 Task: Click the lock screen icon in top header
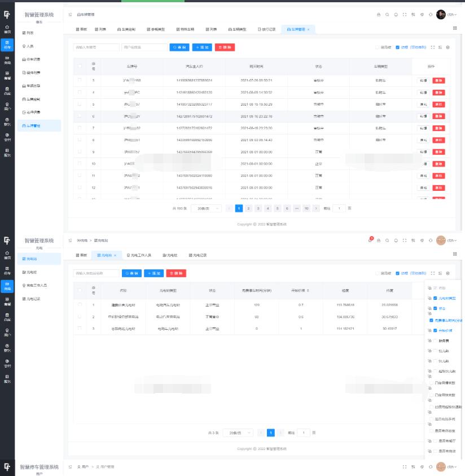pyautogui.click(x=378, y=14)
